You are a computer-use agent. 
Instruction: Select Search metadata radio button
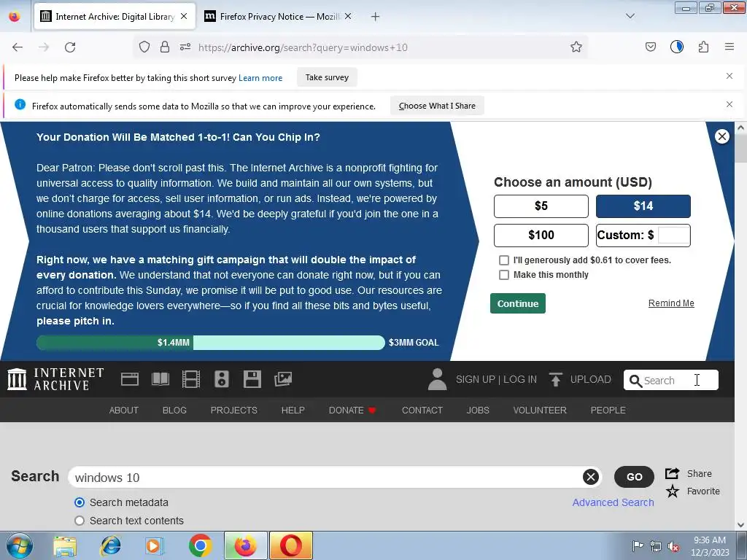click(80, 502)
